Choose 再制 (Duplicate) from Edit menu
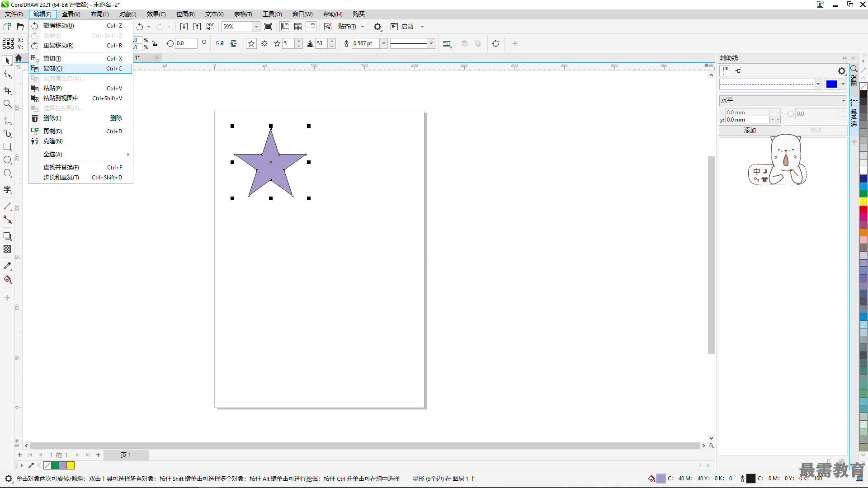This screenshot has height=488, width=868. pyautogui.click(x=81, y=131)
